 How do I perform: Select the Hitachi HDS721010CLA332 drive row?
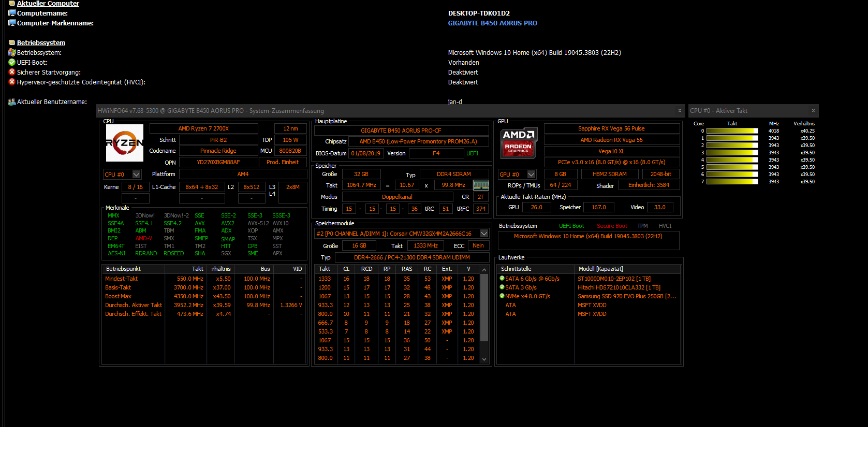589,287
